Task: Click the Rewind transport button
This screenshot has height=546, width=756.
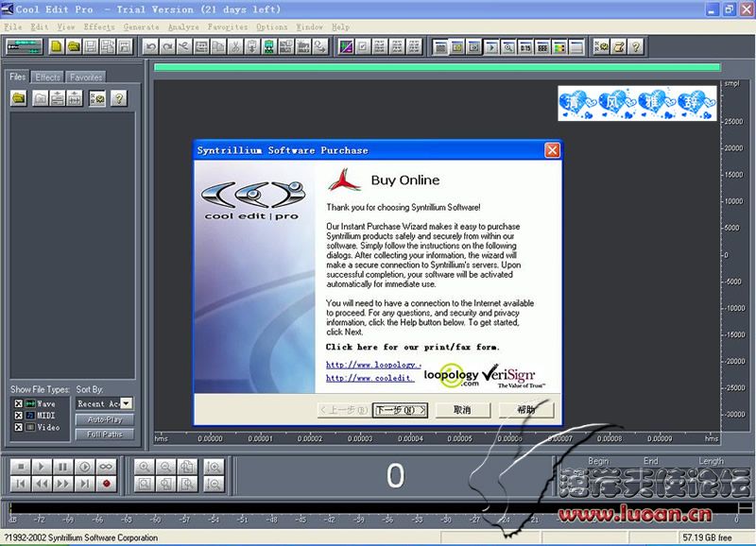Action: click(x=42, y=484)
